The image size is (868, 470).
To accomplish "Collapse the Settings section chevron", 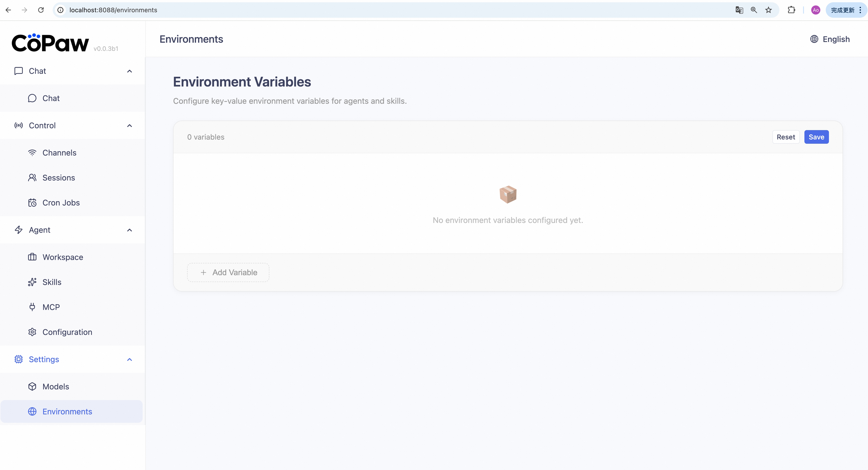I will pyautogui.click(x=129, y=359).
